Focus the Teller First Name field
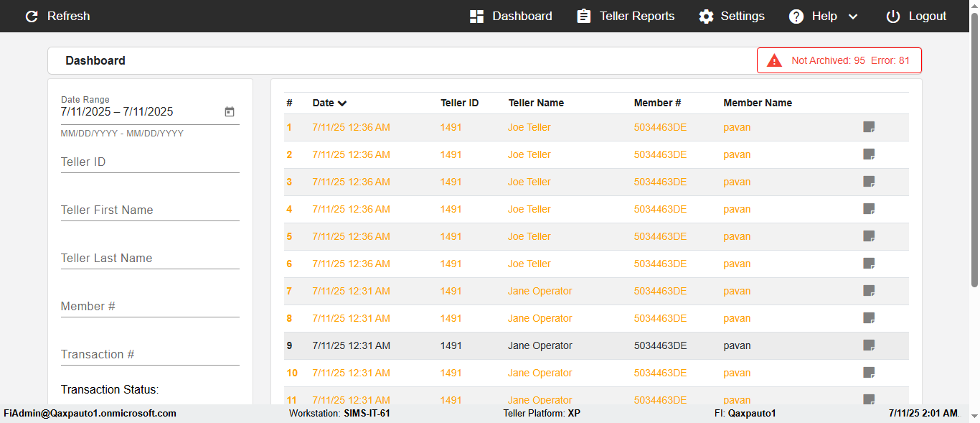This screenshot has width=980, height=423. (150, 210)
